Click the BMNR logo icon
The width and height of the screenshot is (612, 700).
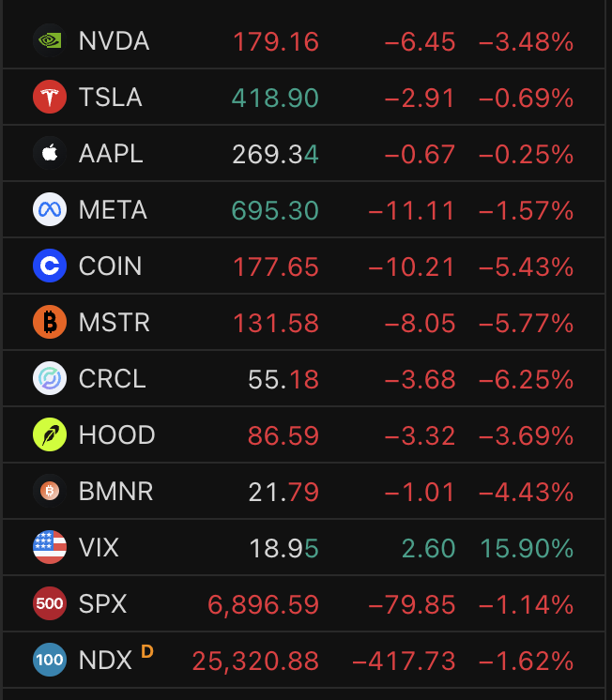coord(49,491)
